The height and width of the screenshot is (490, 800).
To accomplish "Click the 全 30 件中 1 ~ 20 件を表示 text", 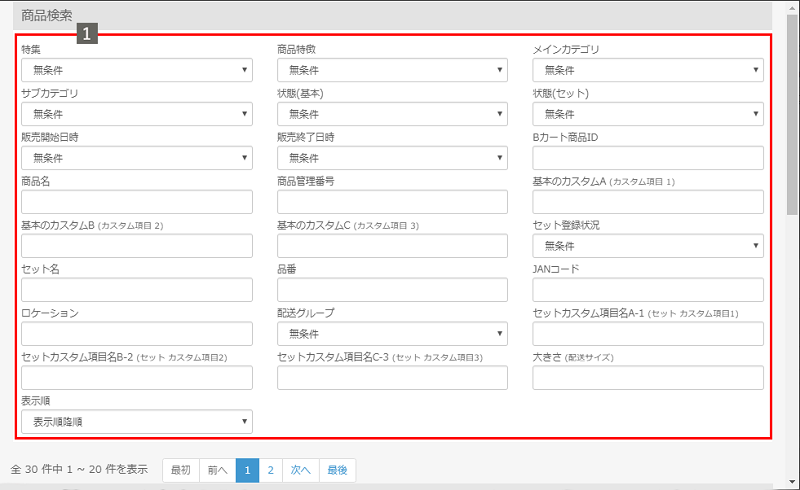I will point(79,470).
